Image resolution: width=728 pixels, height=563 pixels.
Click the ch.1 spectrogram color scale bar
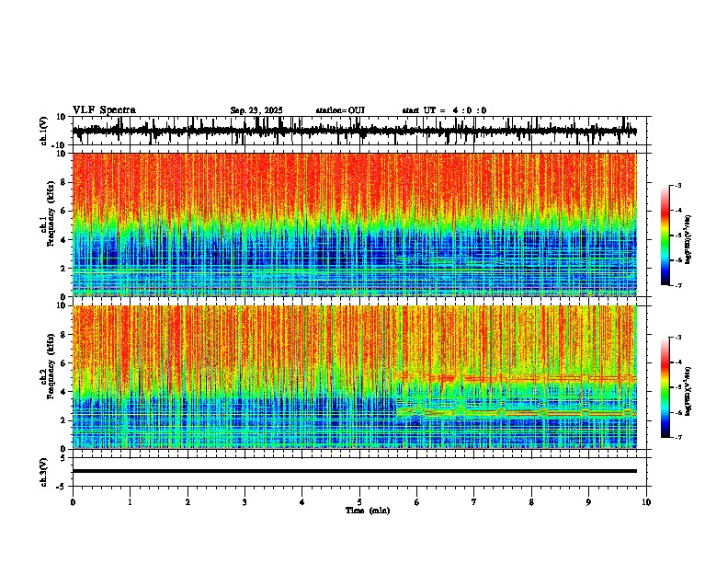(x=665, y=236)
